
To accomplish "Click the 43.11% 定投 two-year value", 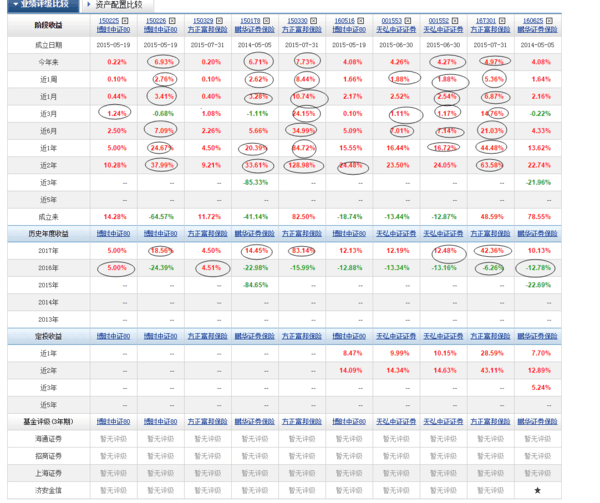I will tap(492, 371).
